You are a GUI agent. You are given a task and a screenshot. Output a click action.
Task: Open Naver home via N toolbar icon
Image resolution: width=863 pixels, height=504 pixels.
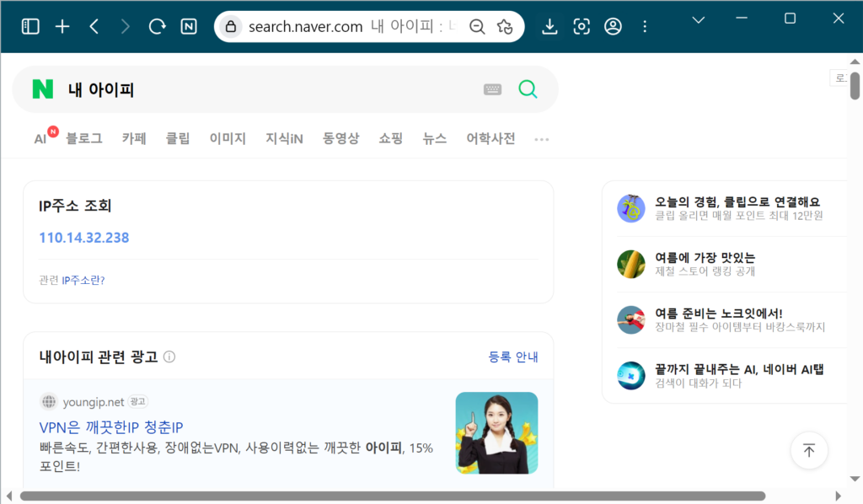[x=189, y=26]
